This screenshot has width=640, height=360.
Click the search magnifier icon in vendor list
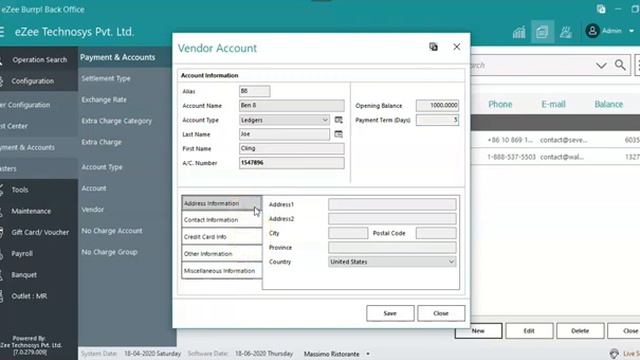[x=620, y=65]
